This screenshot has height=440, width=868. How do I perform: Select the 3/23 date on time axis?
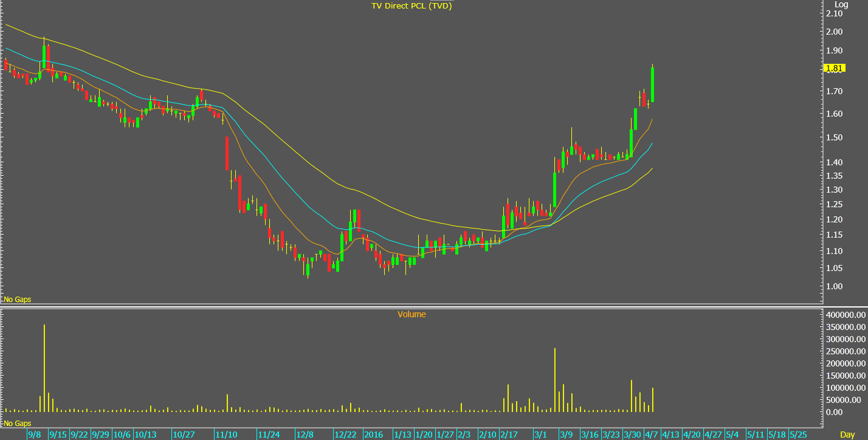(611, 435)
